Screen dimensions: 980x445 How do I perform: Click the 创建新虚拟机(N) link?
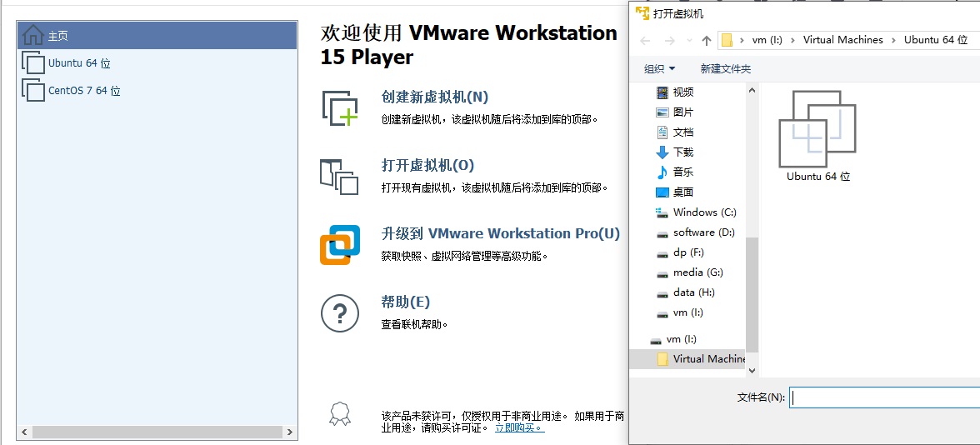tap(435, 97)
